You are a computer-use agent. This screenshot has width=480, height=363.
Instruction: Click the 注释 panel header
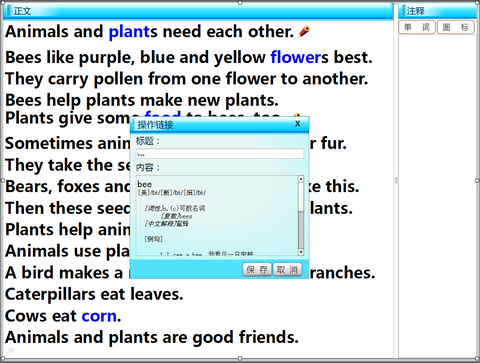[438, 11]
